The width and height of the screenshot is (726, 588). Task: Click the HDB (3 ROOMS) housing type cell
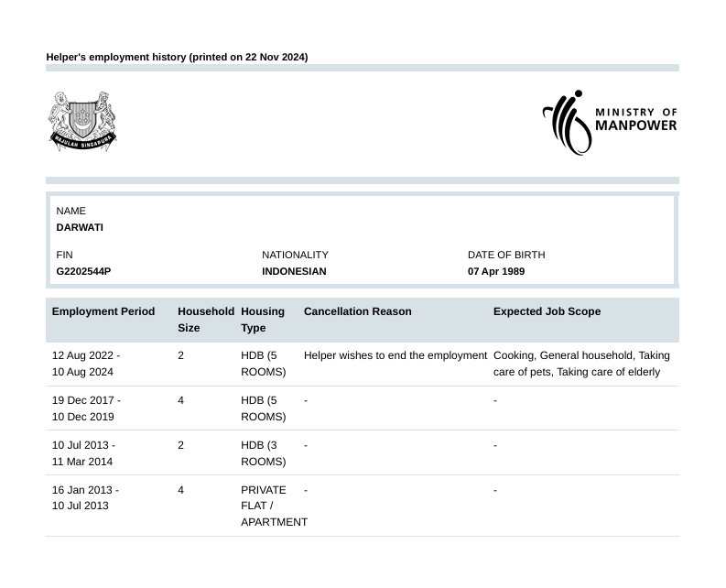263,453
